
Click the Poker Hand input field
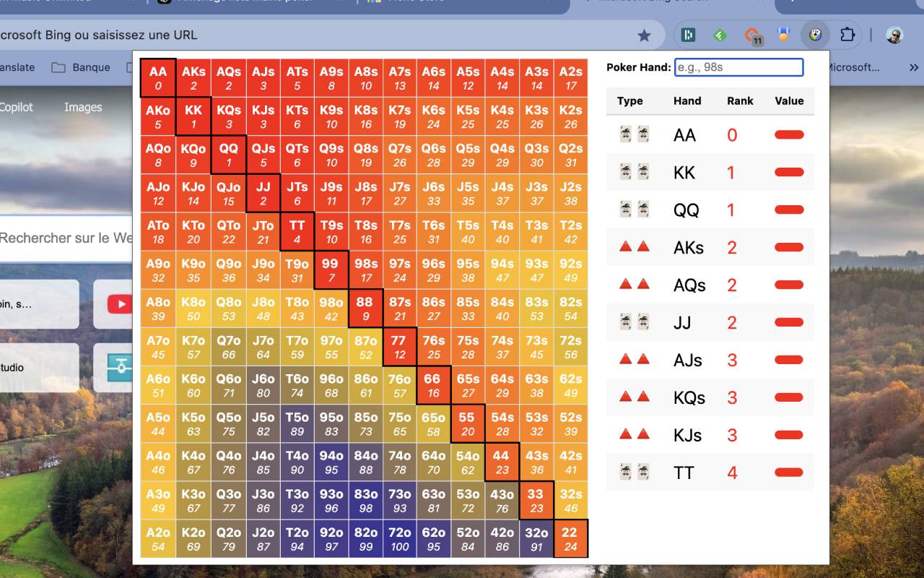[738, 67]
